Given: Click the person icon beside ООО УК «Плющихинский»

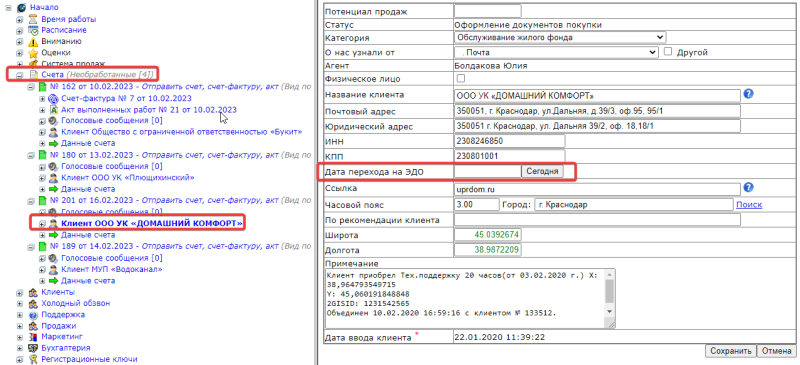Looking at the screenshot, I should click(54, 178).
